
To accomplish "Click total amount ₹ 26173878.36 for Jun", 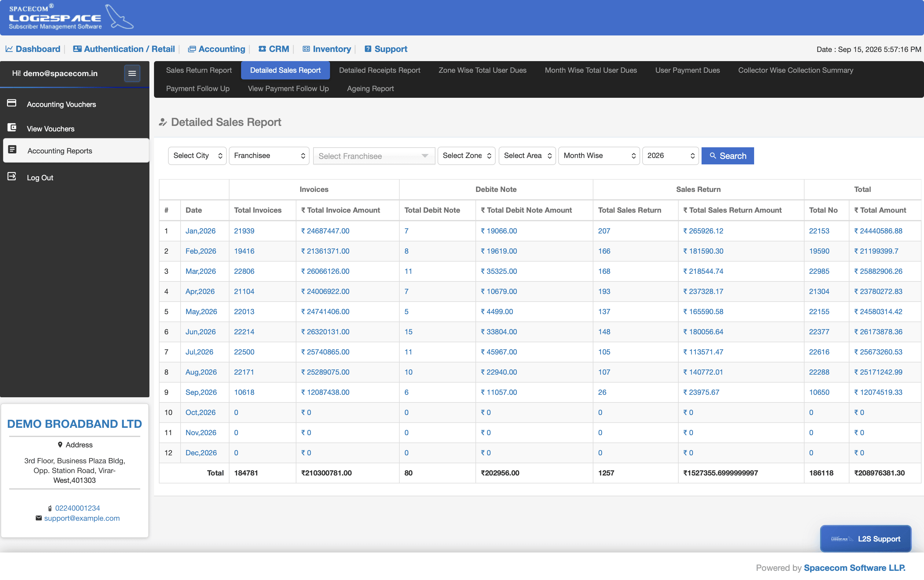I will pos(878,332).
